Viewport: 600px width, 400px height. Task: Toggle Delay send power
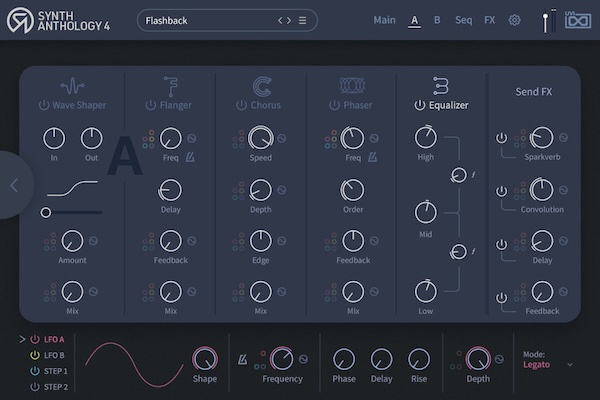(501, 244)
